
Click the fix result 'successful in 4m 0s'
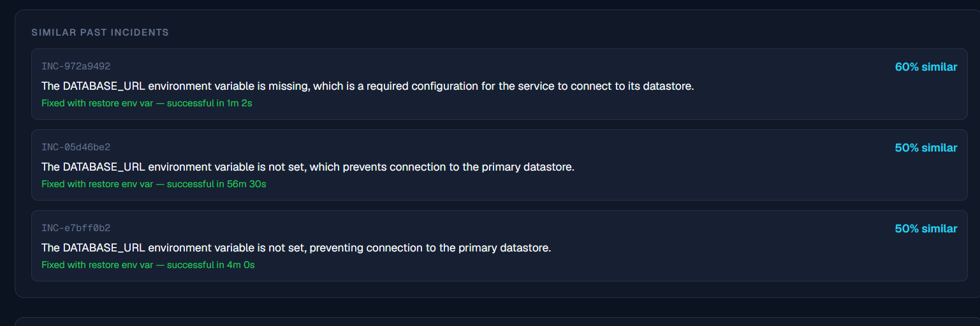coord(210,264)
